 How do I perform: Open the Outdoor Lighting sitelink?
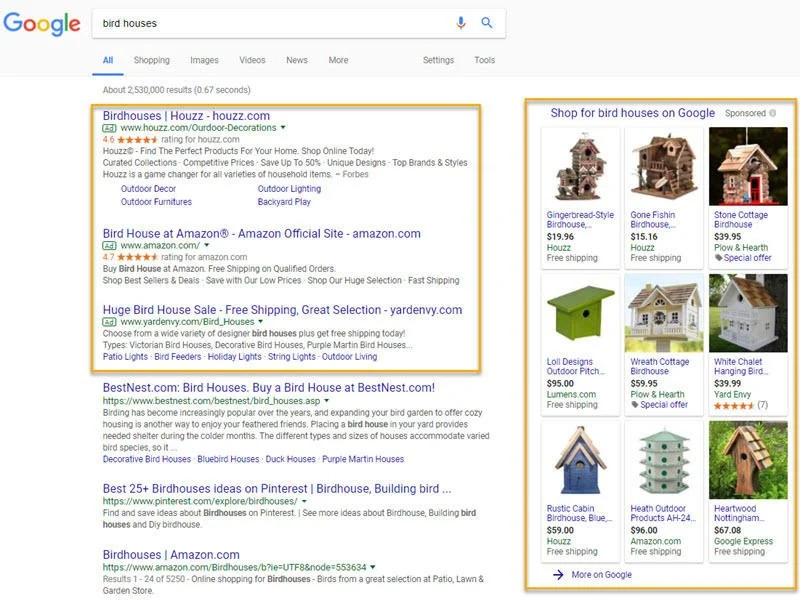pyautogui.click(x=289, y=189)
